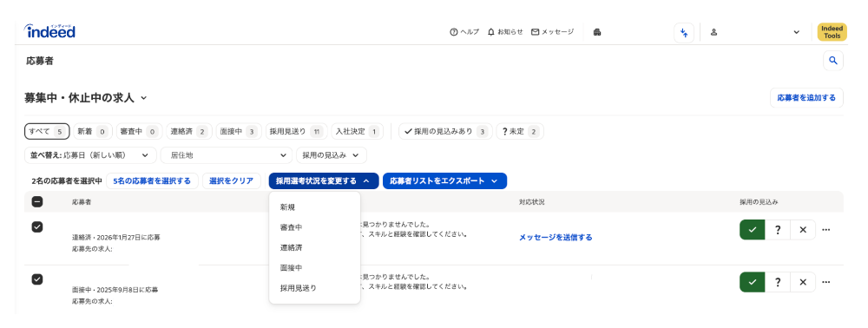Expand 募集中・休止中の求人 job selector
This screenshot has height=328, width=868.
point(86,98)
